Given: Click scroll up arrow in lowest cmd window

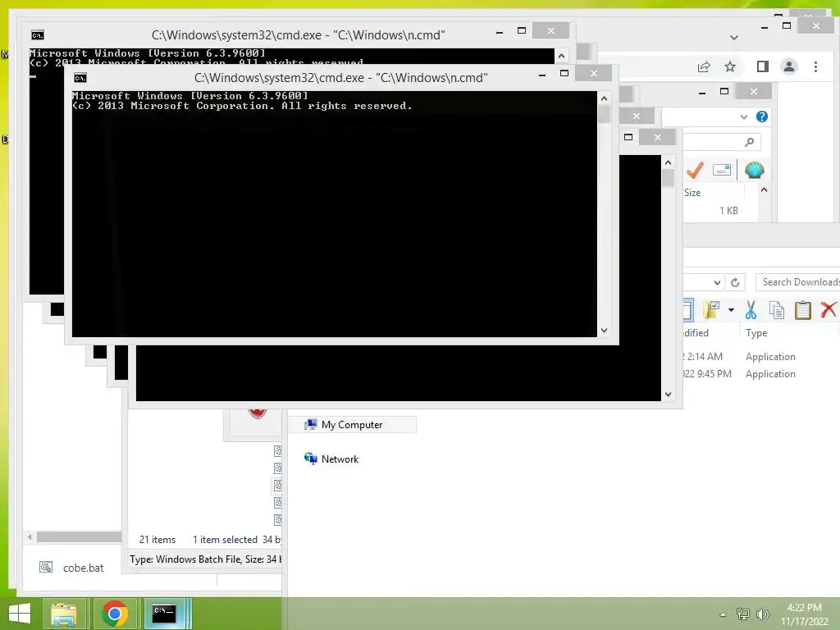Looking at the screenshot, I should 668,162.
